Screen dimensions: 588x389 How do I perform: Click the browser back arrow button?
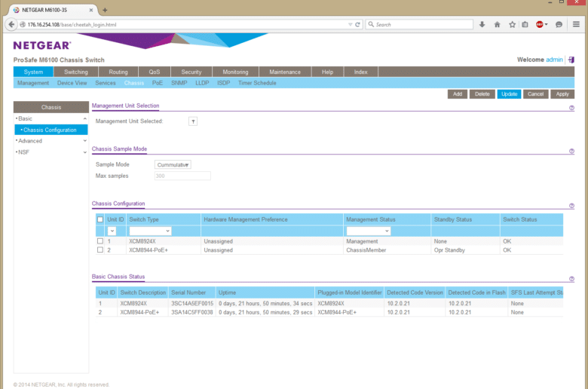point(11,24)
